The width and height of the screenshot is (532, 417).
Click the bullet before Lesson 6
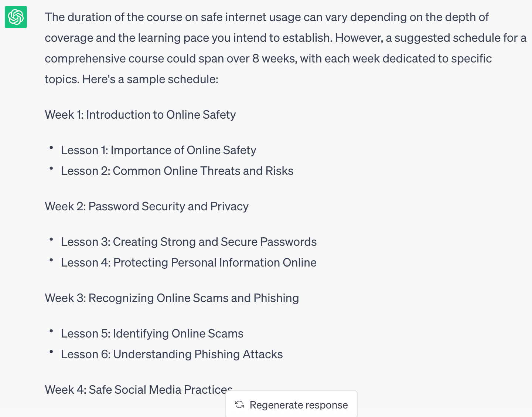click(51, 352)
